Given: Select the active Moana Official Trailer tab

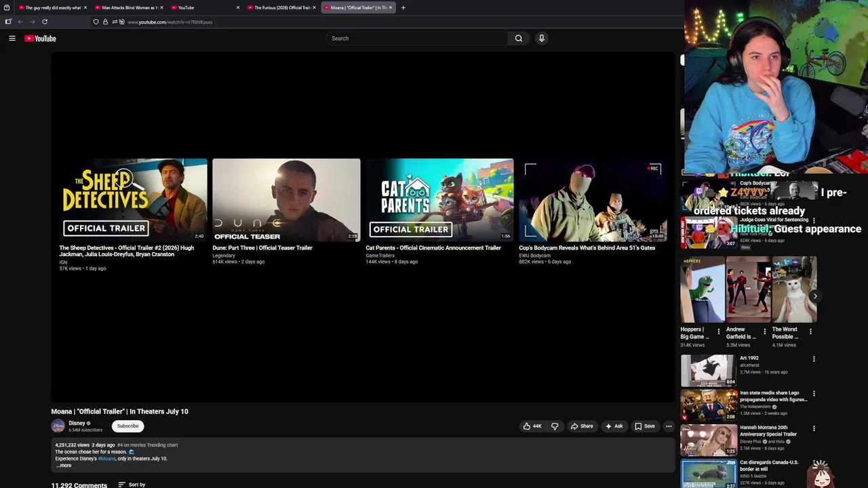Looking at the screenshot, I should click(x=357, y=7).
